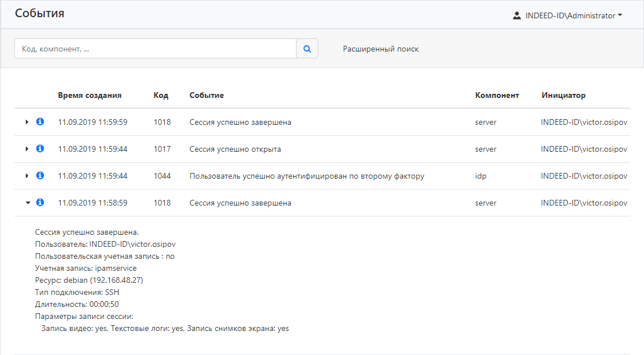
Task: Click the Время создания column header
Action: 89,95
